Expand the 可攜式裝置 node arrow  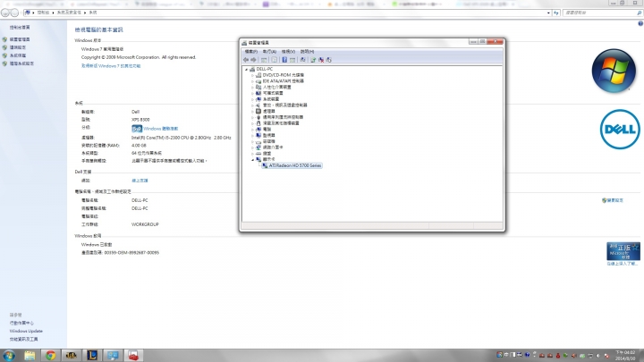(252, 93)
